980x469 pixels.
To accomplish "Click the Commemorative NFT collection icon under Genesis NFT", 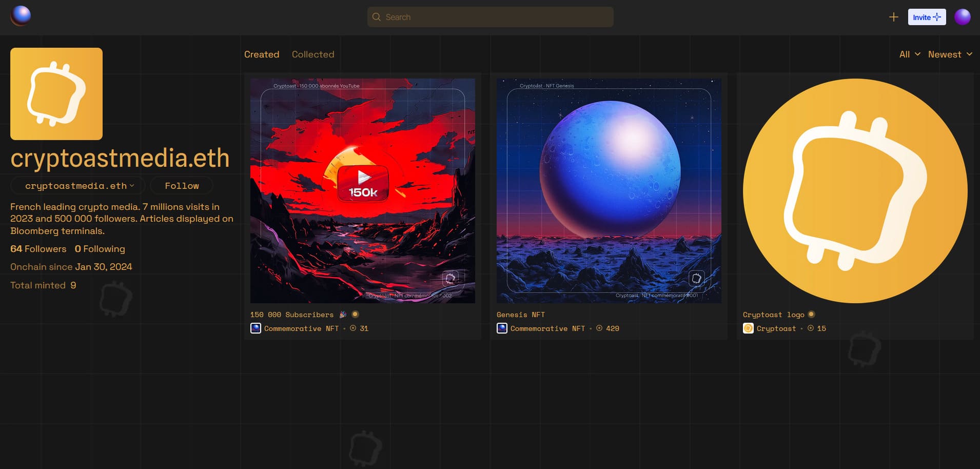I will coord(502,328).
